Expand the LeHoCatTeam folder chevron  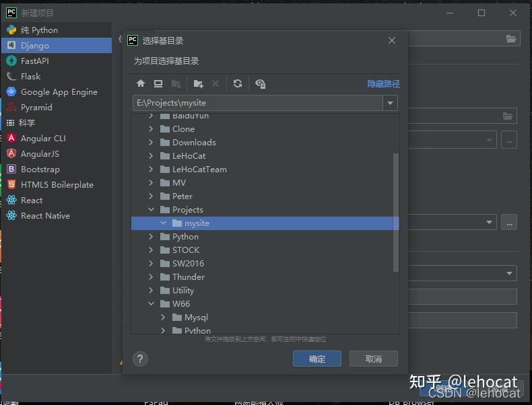coord(151,169)
